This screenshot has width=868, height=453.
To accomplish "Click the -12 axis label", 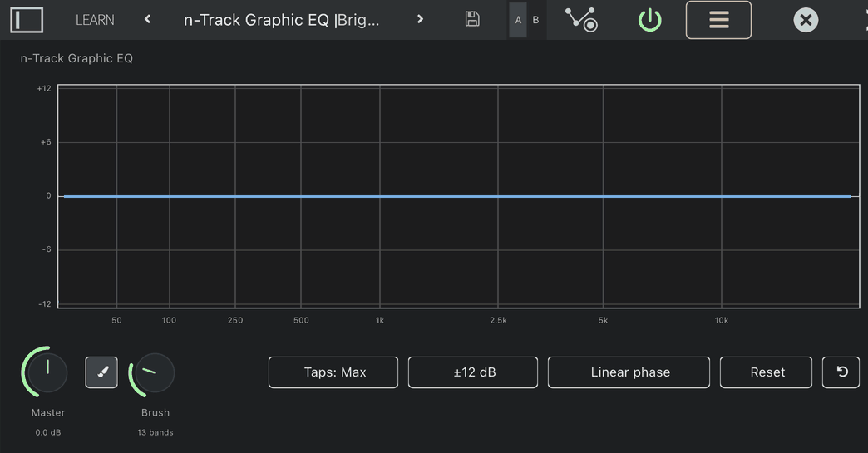I will (45, 304).
